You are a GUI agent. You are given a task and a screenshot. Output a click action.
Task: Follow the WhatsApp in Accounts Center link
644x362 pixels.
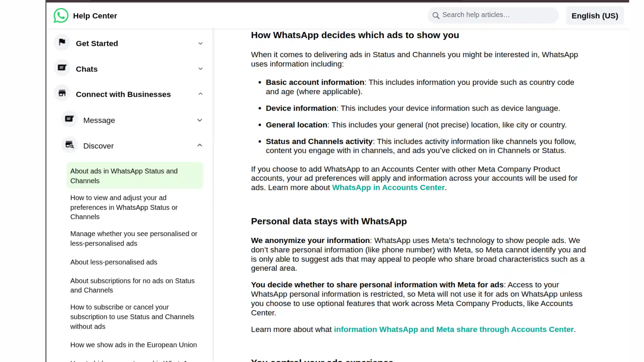click(388, 188)
